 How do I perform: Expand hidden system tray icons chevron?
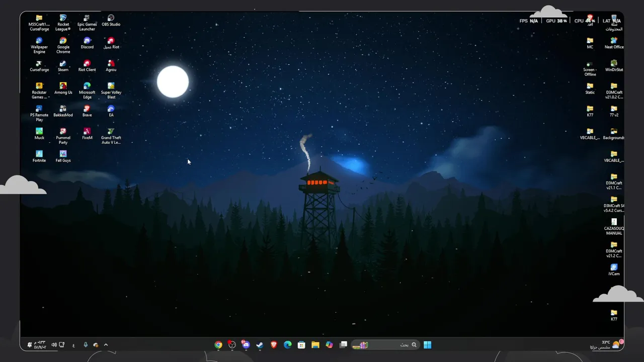click(x=106, y=345)
